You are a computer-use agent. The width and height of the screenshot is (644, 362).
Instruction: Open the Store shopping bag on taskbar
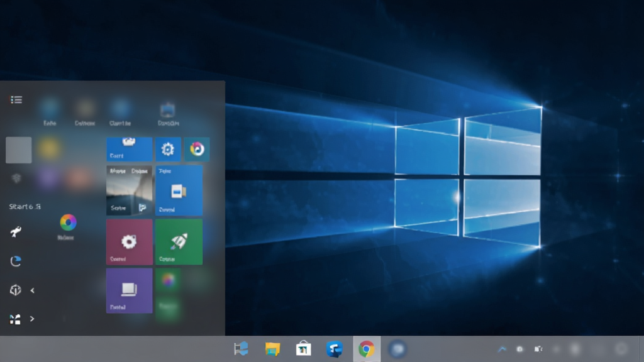[x=304, y=349]
